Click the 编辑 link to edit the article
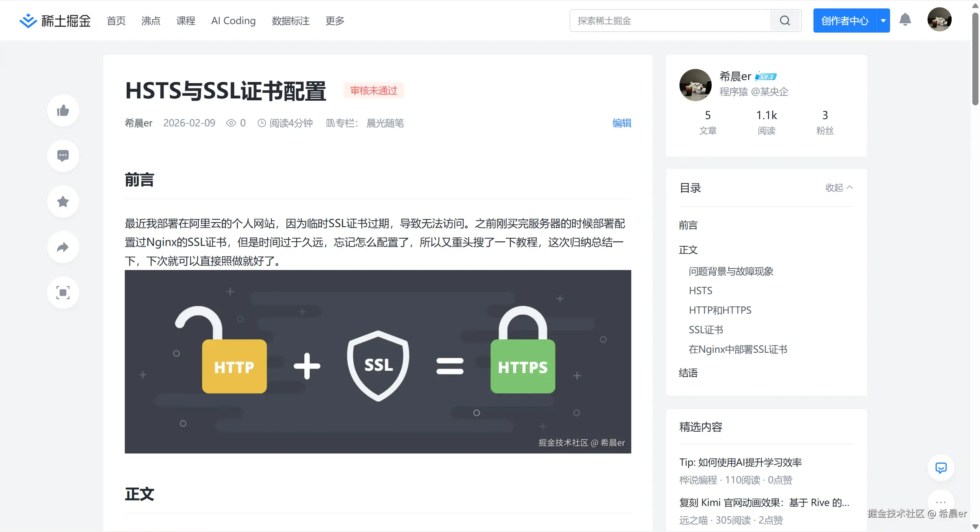The width and height of the screenshot is (980, 532). click(621, 123)
